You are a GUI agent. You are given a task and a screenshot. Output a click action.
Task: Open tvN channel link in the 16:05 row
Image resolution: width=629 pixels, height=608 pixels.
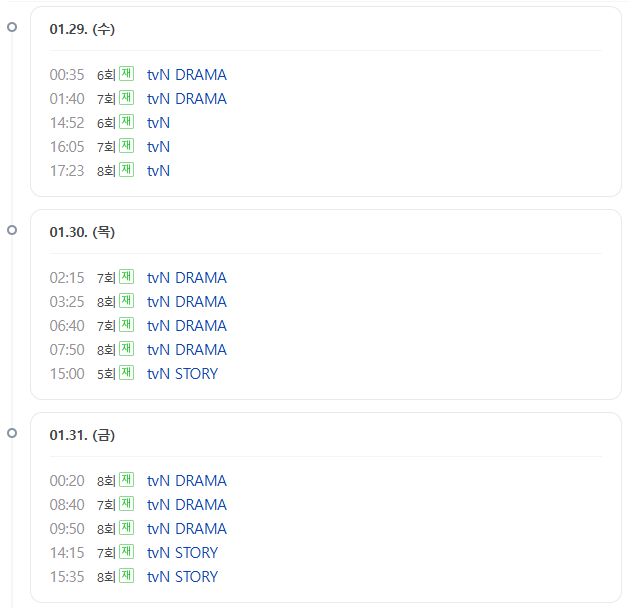click(158, 147)
